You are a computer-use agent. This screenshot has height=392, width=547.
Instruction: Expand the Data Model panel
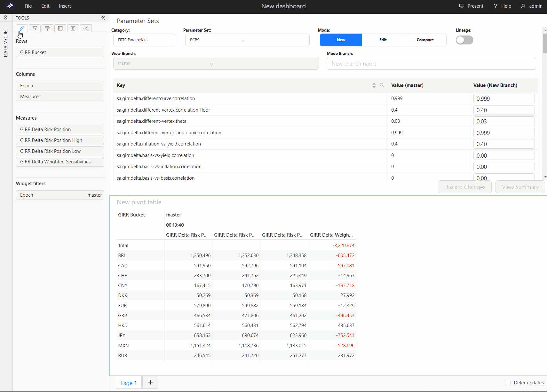(6, 18)
